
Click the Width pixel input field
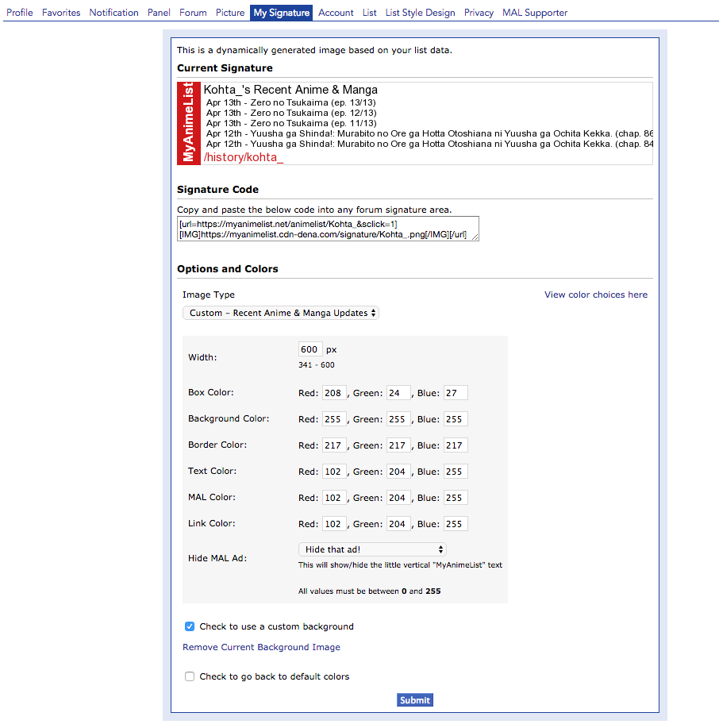point(310,349)
